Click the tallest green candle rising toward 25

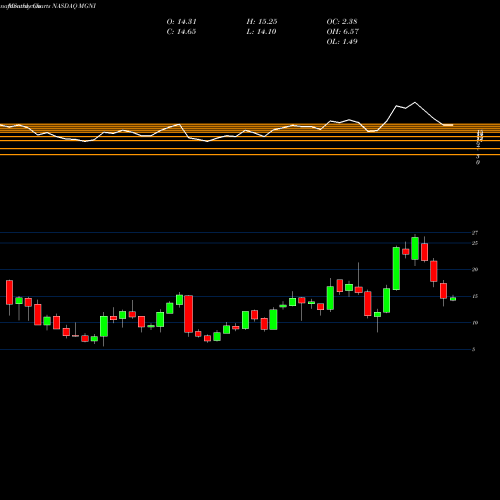click(396, 268)
